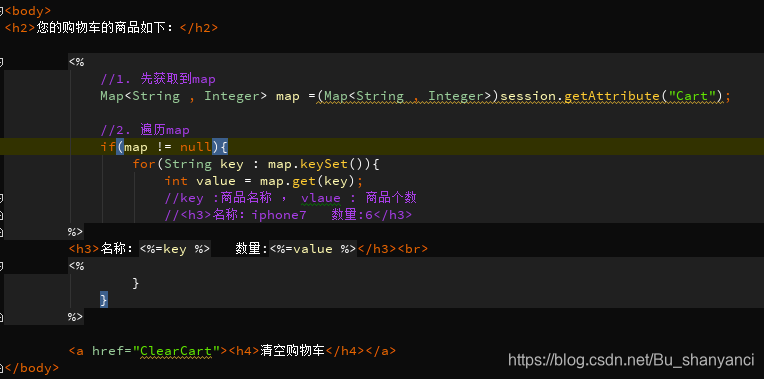Click the null keyword
This screenshot has height=379, width=764.
point(195,147)
